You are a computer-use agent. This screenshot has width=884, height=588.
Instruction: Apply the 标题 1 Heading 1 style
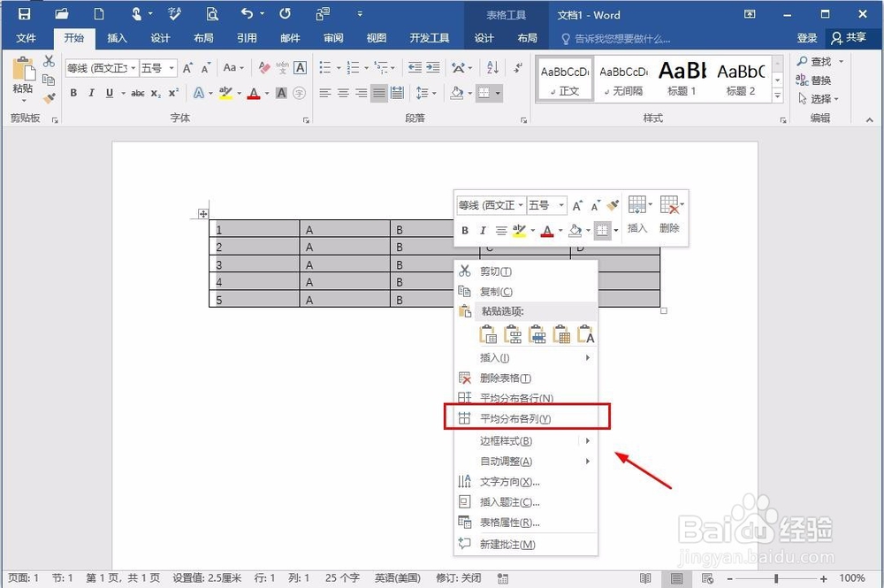[682, 79]
